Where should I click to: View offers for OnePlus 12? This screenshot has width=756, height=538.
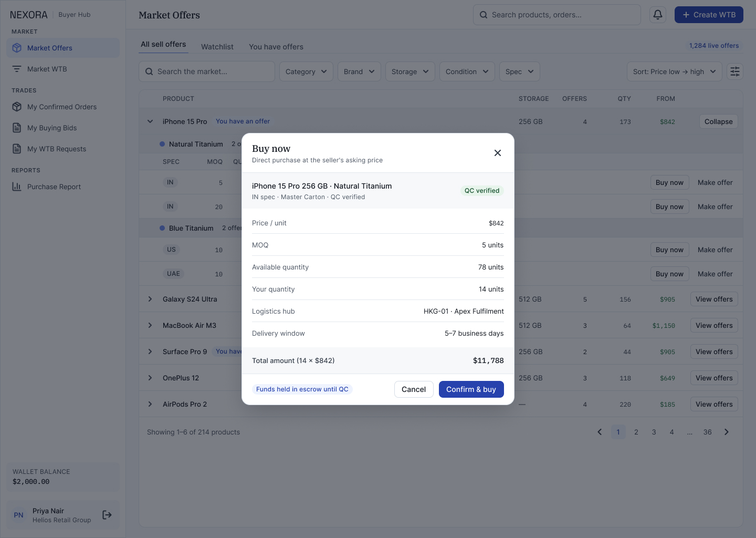click(714, 378)
